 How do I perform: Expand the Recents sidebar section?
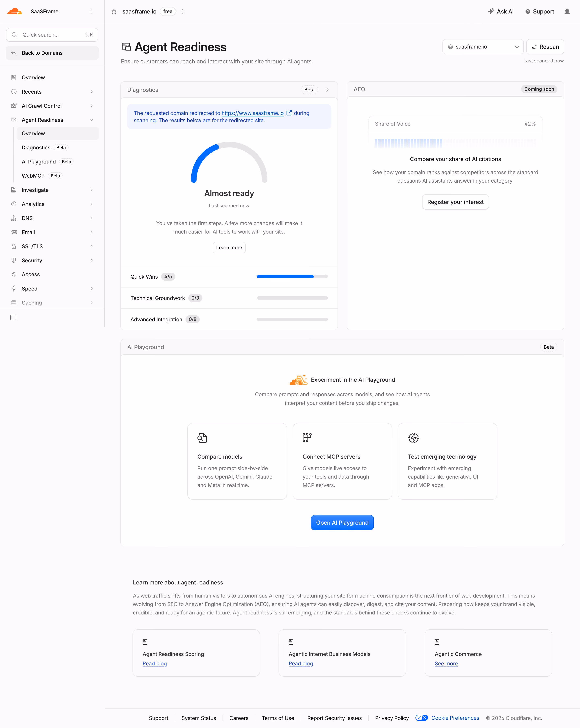(x=52, y=92)
